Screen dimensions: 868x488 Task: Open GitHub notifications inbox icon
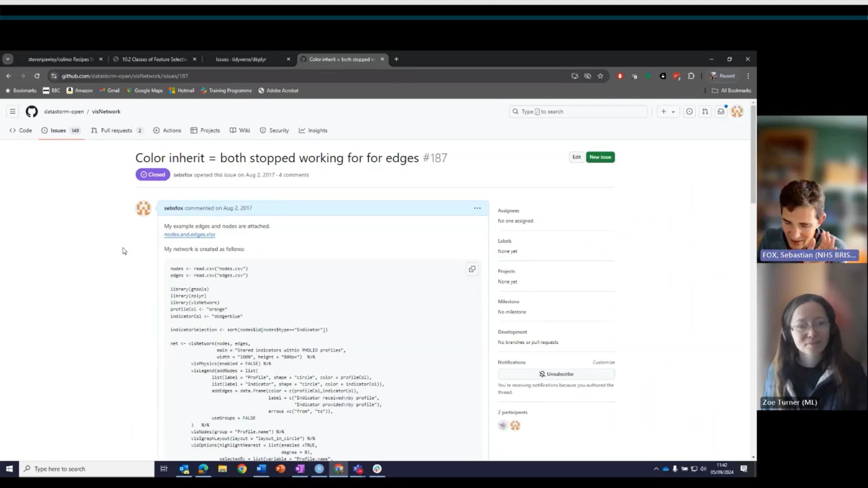(x=721, y=111)
